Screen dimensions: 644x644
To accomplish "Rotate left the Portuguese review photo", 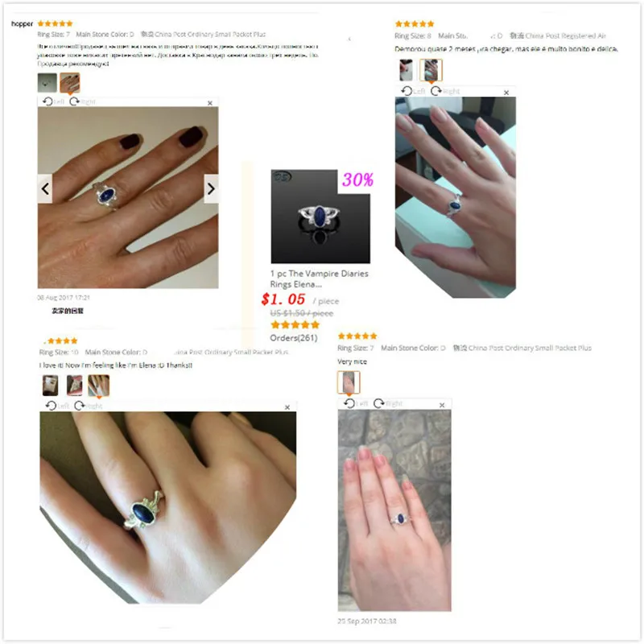I will (x=413, y=91).
